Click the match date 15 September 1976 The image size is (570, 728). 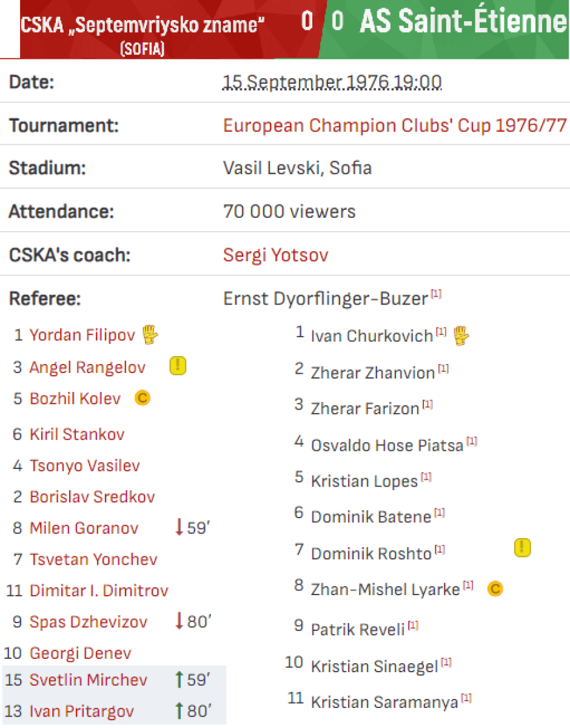pos(332,82)
